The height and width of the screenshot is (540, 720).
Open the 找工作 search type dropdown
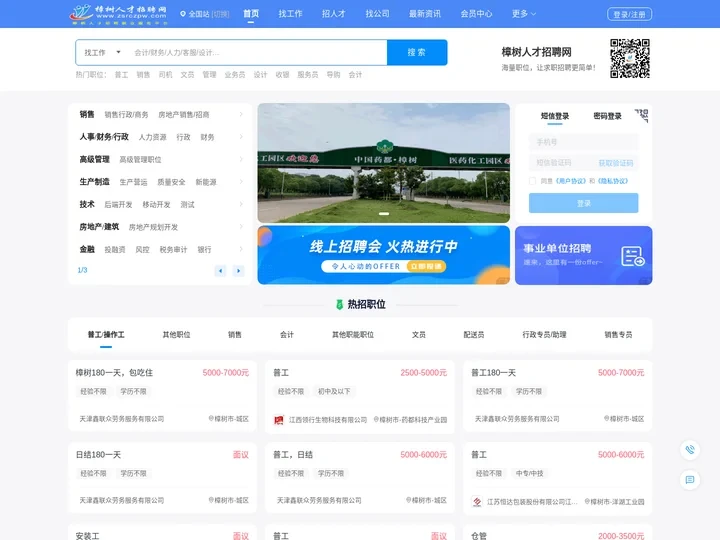click(102, 53)
